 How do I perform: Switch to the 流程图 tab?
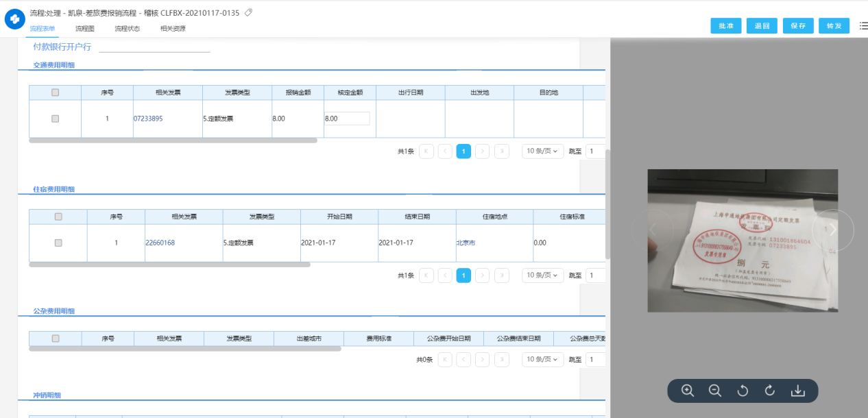point(85,29)
